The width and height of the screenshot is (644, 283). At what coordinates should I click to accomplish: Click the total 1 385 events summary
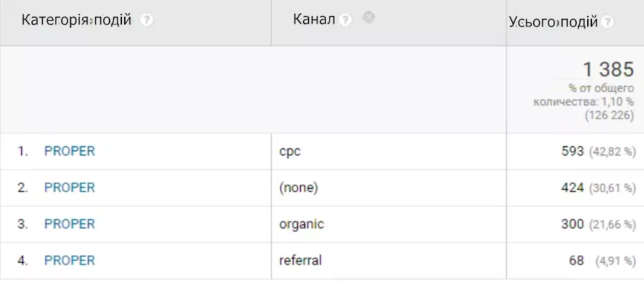point(609,69)
